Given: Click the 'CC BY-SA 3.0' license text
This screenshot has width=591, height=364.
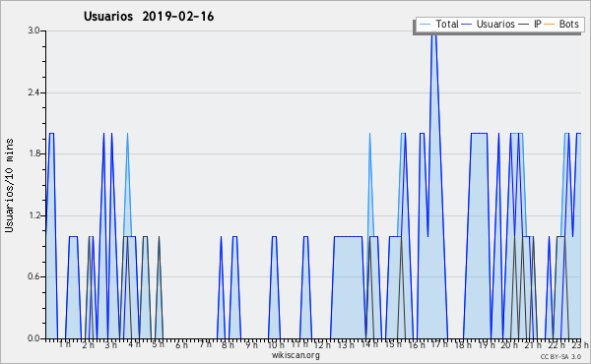Looking at the screenshot, I should coord(560,357).
